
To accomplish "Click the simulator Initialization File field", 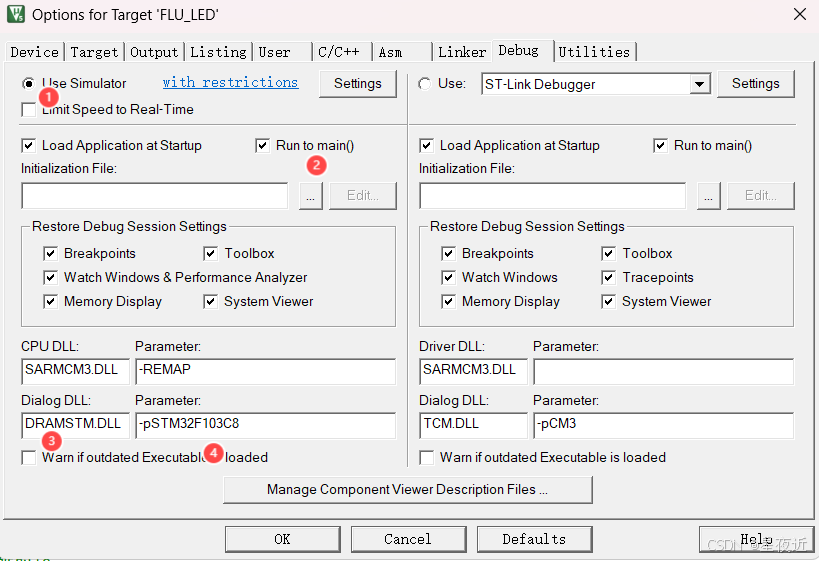I will point(155,196).
